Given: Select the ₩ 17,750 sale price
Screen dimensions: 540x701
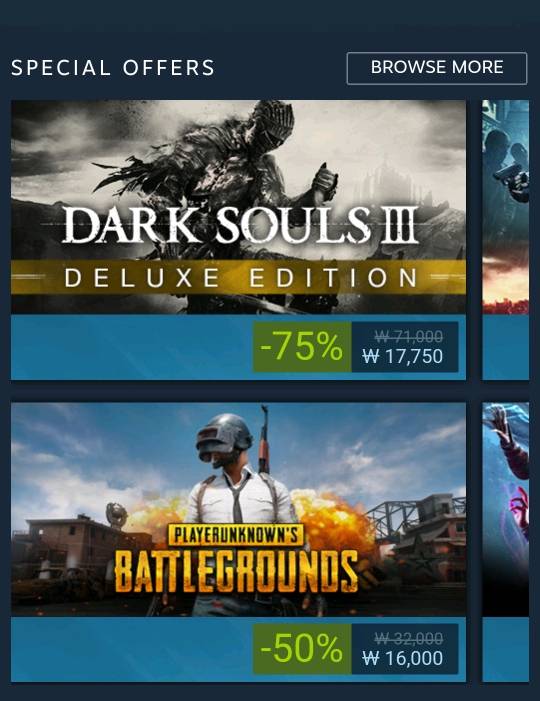Looking at the screenshot, I should tap(403, 356).
